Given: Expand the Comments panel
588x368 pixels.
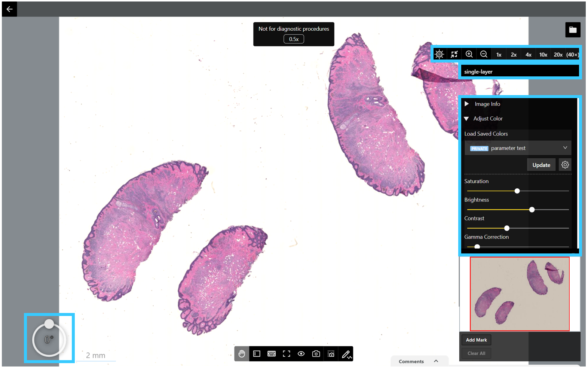Looking at the screenshot, I should (419, 361).
